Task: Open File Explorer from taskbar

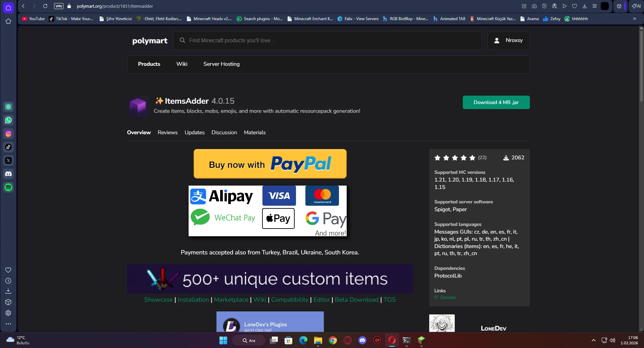Action: point(318,341)
